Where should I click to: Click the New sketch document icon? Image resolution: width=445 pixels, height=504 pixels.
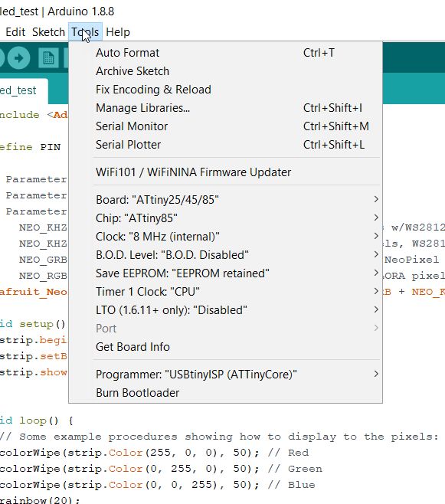tap(48, 58)
